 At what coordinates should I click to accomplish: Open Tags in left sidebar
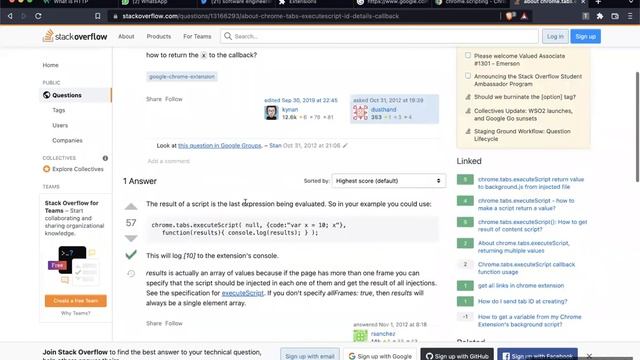(59, 110)
